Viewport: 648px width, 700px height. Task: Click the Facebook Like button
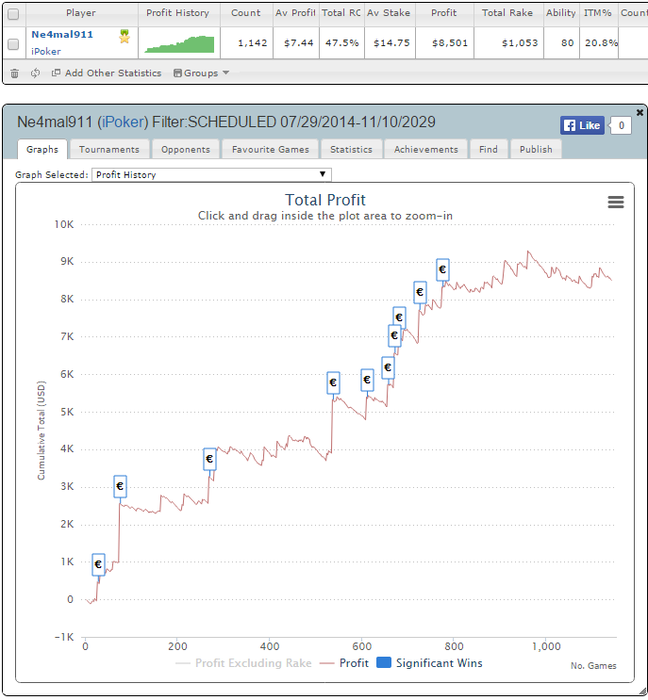coord(582,125)
